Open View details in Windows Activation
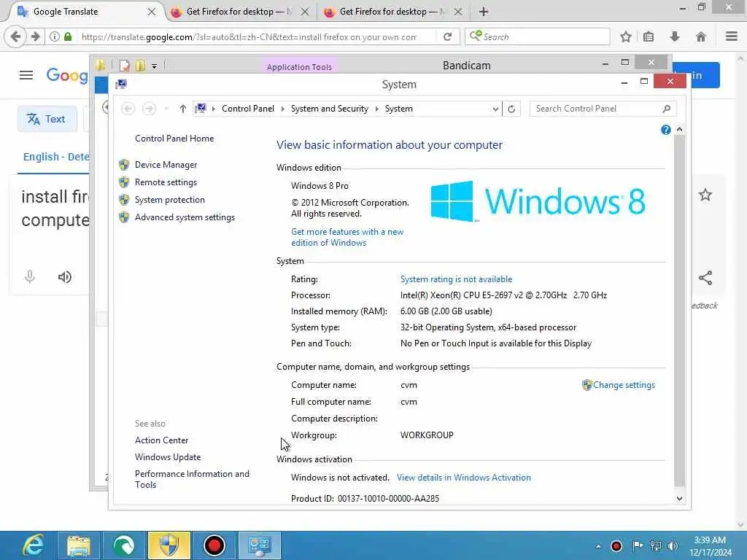Screen dimensions: 747x560 (x=463, y=478)
